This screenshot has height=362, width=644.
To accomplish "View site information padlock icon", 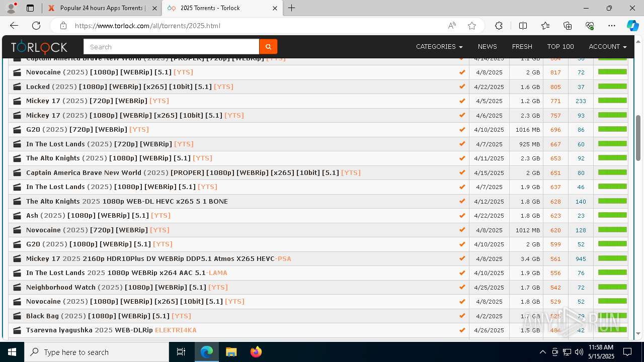I will (63, 26).
